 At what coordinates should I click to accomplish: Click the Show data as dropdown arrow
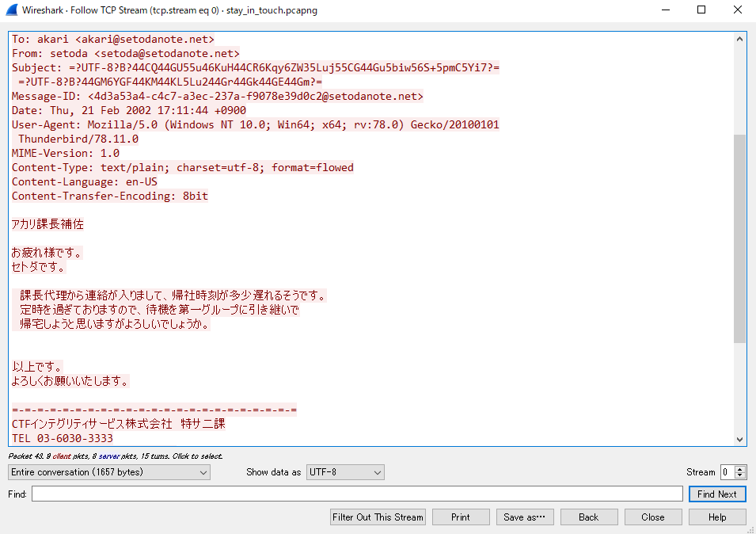pos(377,471)
